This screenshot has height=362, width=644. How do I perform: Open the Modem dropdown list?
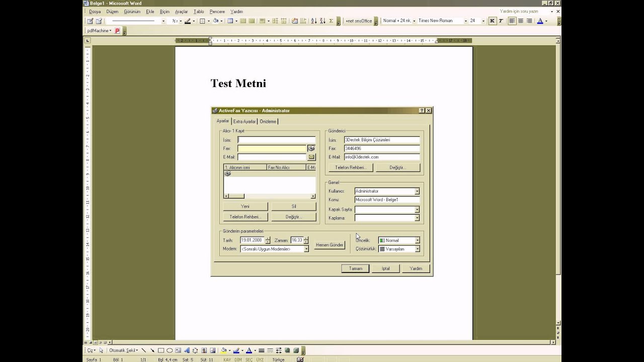(306, 249)
